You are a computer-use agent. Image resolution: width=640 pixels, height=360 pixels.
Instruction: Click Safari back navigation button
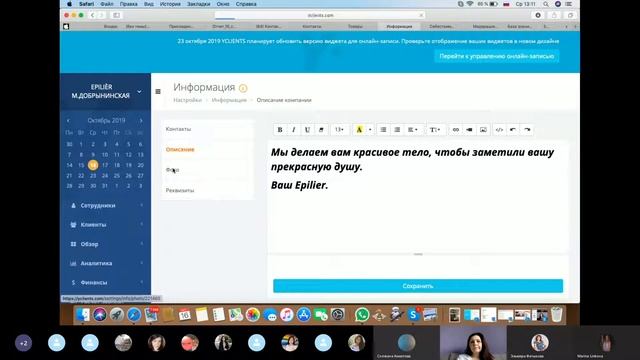pos(93,15)
